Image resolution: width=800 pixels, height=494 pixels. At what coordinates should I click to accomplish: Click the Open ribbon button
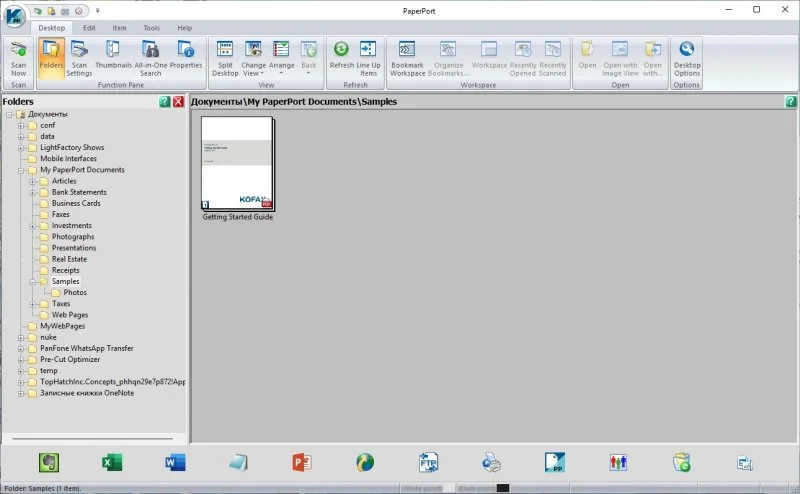tap(587, 55)
